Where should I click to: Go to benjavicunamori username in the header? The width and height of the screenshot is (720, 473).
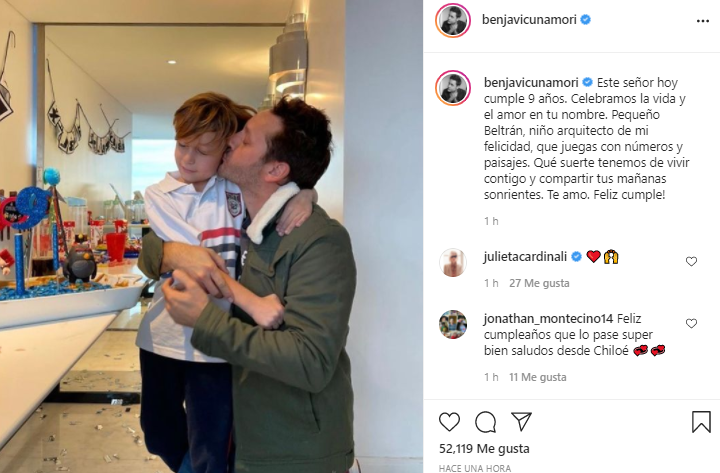529,20
